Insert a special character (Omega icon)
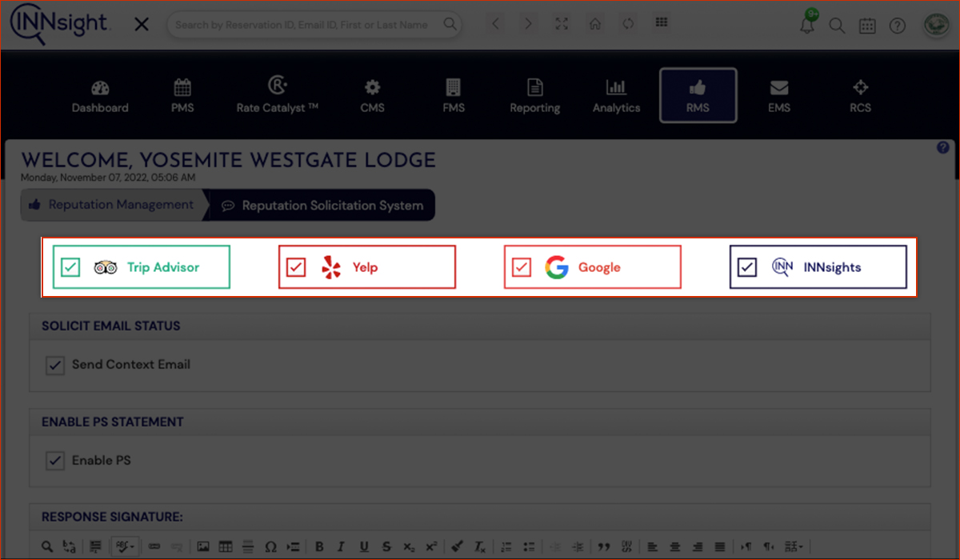The width and height of the screenshot is (960, 560). tap(270, 547)
